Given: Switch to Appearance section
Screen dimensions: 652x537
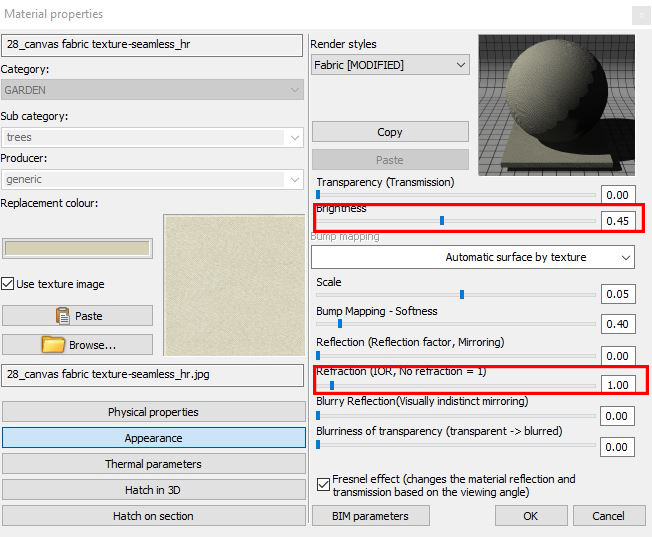Looking at the screenshot, I should coord(153,438).
